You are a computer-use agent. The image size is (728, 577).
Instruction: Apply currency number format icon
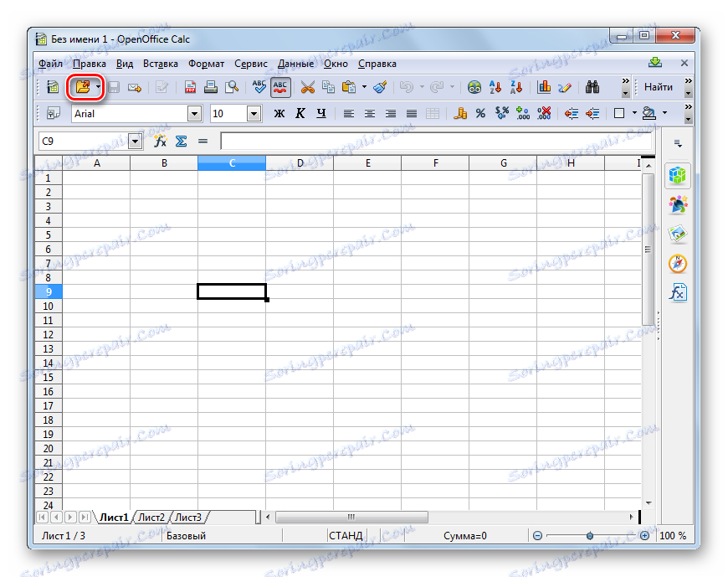[459, 113]
